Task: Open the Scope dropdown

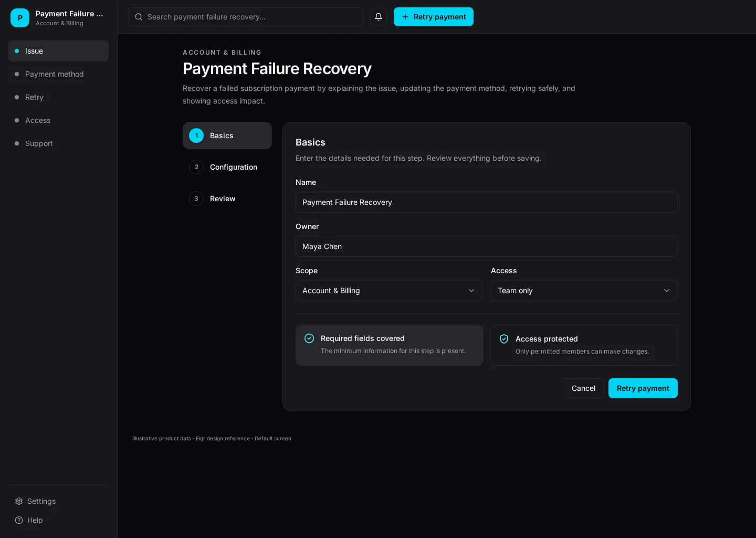Action: [388, 291]
